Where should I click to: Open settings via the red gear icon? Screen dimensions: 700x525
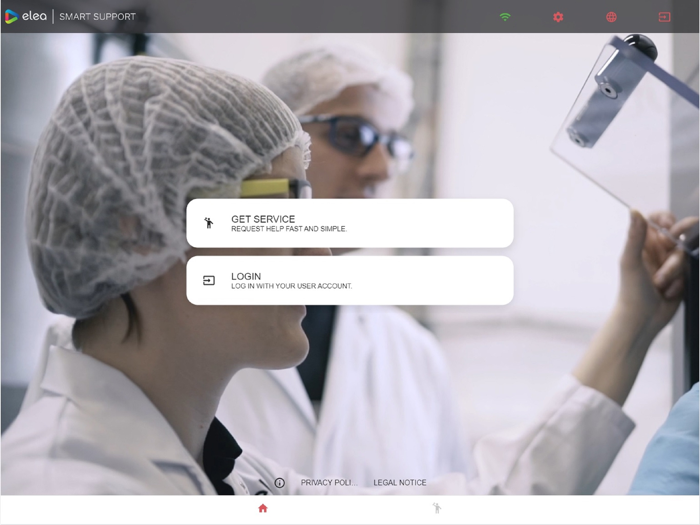[558, 17]
